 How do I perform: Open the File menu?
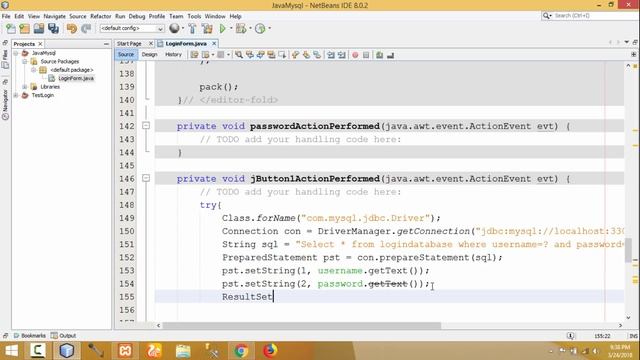(6, 16)
